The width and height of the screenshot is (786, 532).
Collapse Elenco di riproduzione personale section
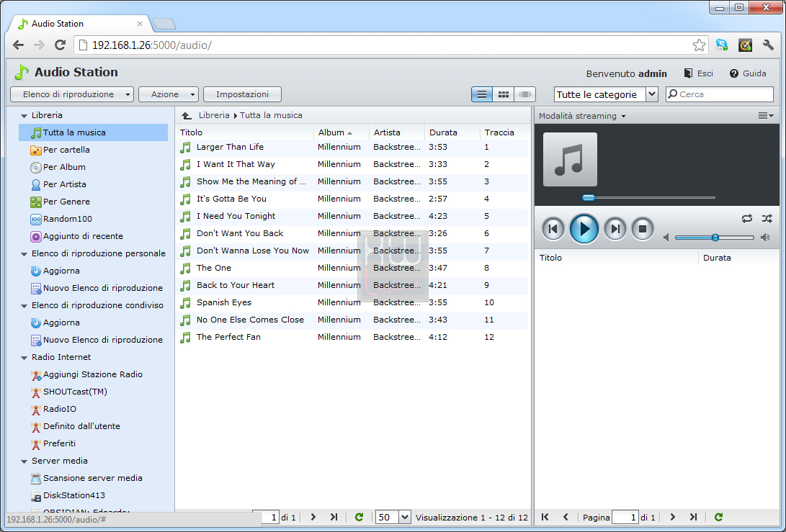coord(24,254)
